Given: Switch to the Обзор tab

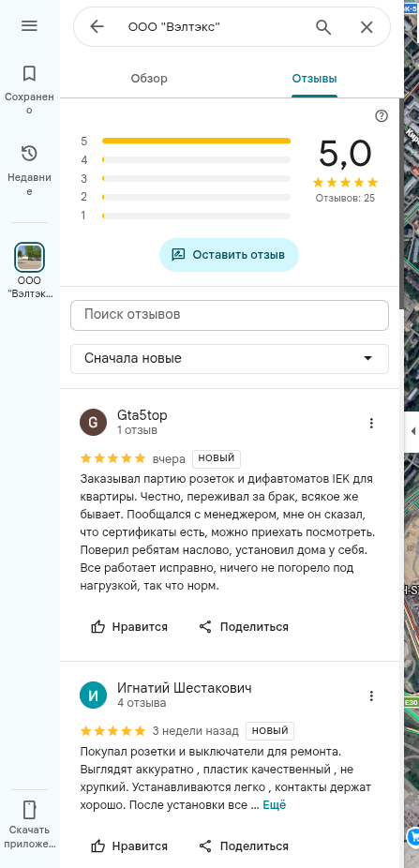Looking at the screenshot, I should pyautogui.click(x=149, y=79).
